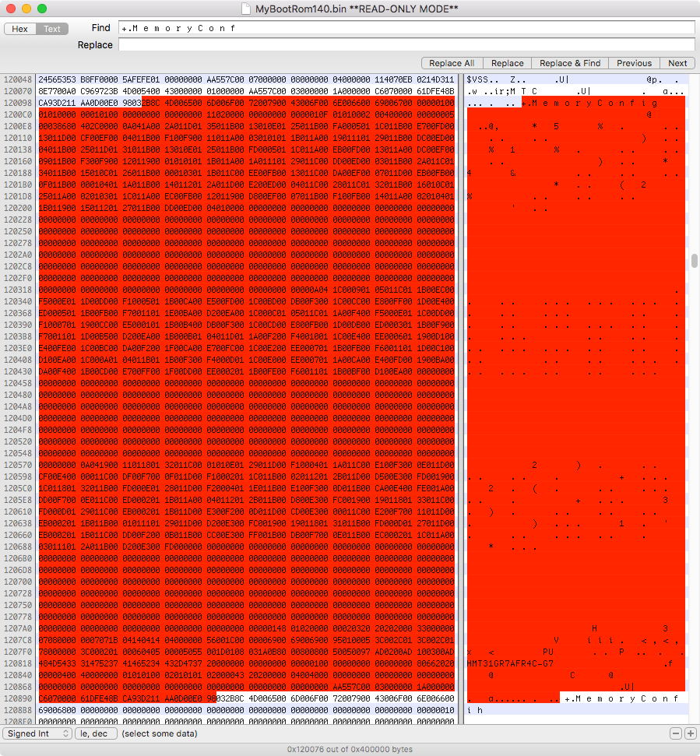Click the Find input field
The height and width of the screenshot is (756, 700).
[x=406, y=28]
